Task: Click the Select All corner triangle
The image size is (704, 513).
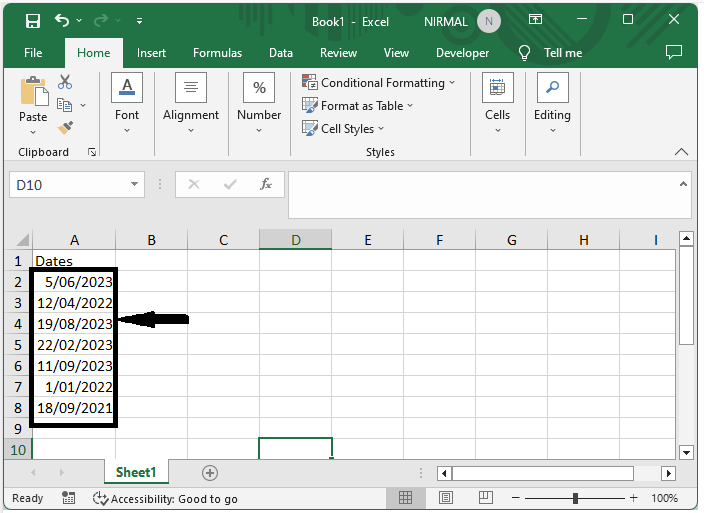Action: [x=22, y=240]
